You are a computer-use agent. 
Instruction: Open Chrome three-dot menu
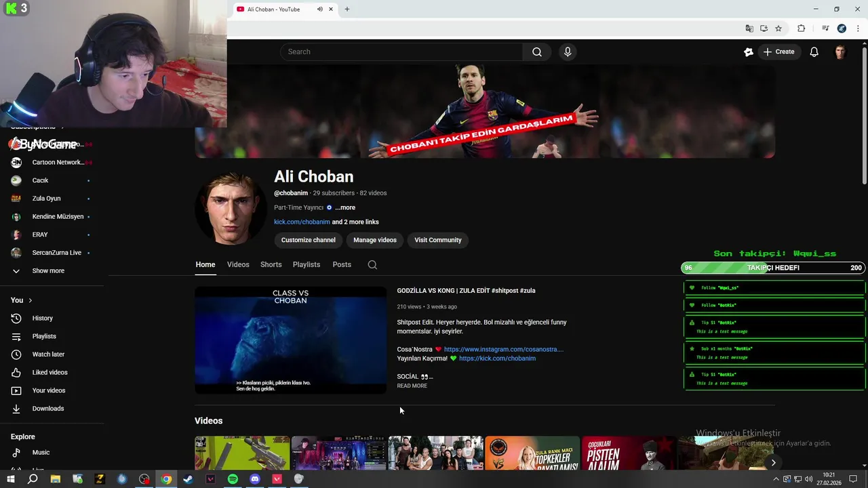pyautogui.click(x=858, y=28)
